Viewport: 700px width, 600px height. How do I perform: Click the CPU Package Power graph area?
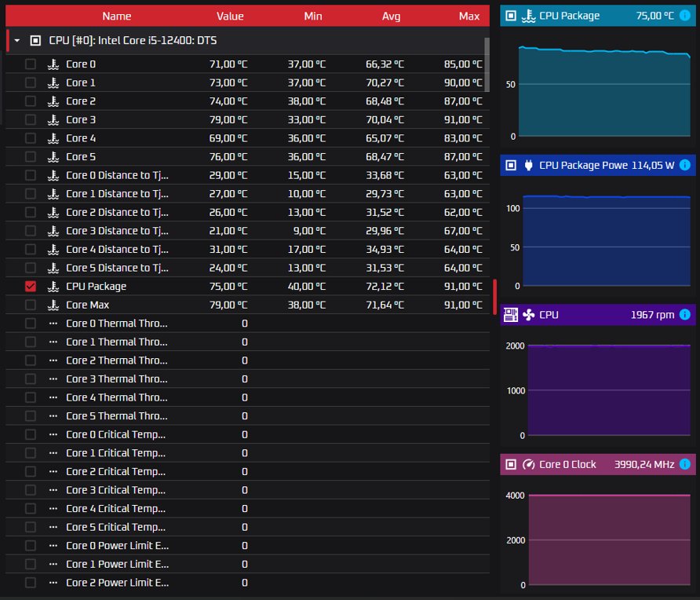[607, 241]
